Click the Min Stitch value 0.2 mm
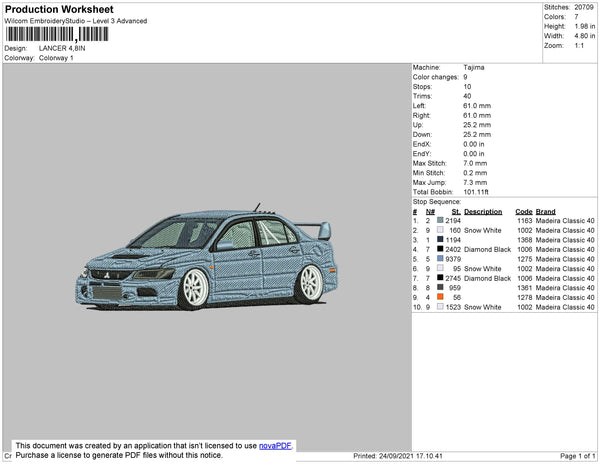This screenshot has height=464, width=600. point(475,173)
